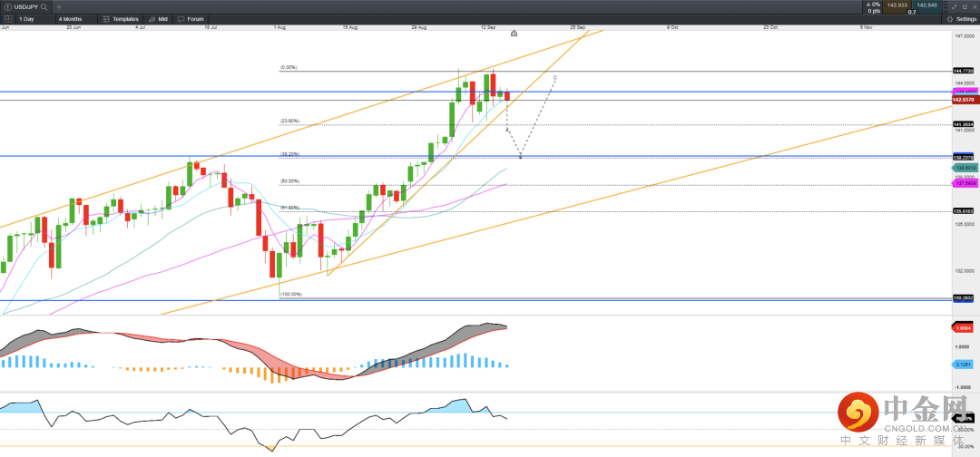The width and height of the screenshot is (980, 457).
Task: Click the red MACD value tag 1.9004
Action: click(963, 327)
